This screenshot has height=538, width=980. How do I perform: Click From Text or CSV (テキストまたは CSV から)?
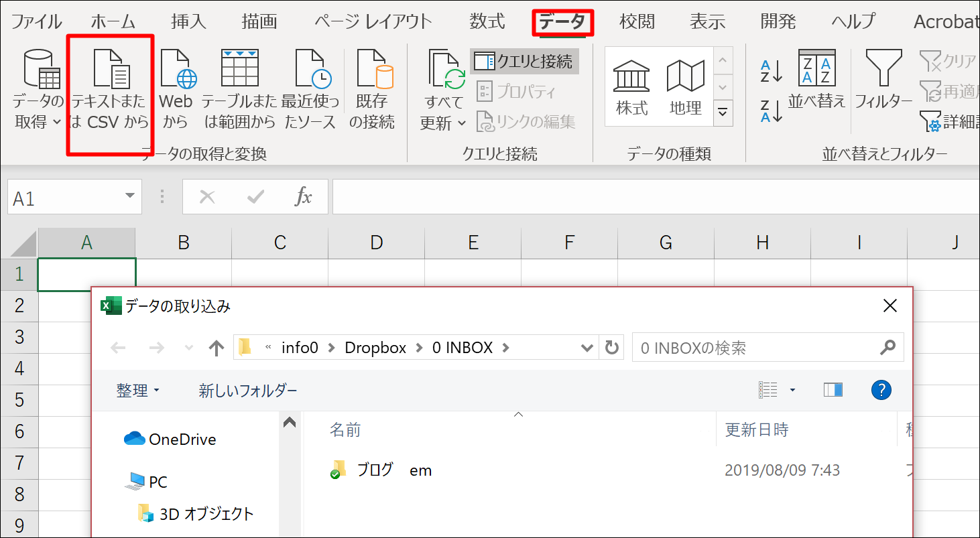tap(111, 88)
